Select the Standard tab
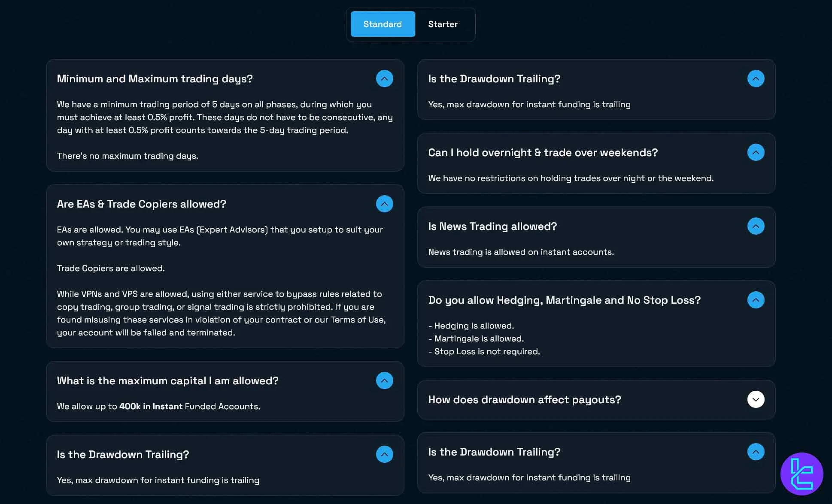 click(x=383, y=24)
